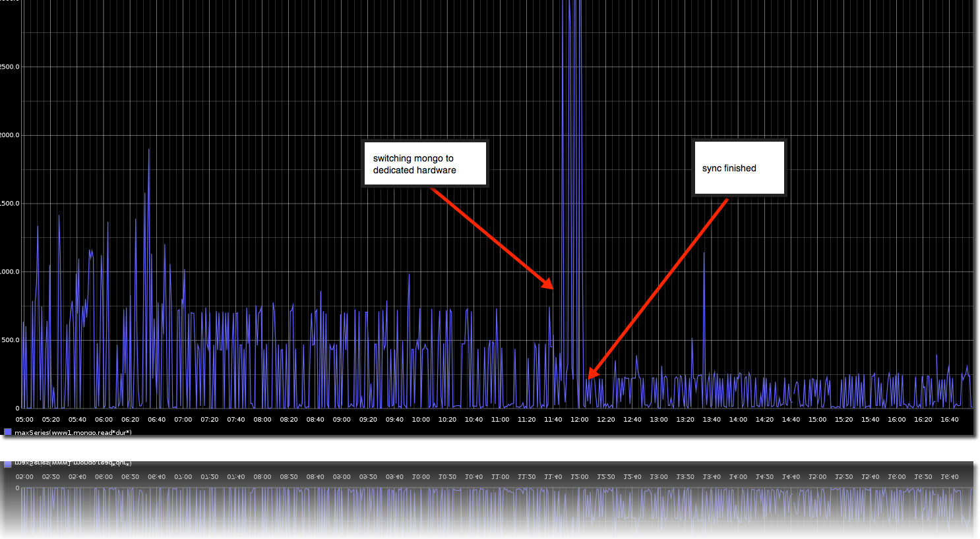
Task: Click the 12:00 label on the time axis
Action: 579,420
